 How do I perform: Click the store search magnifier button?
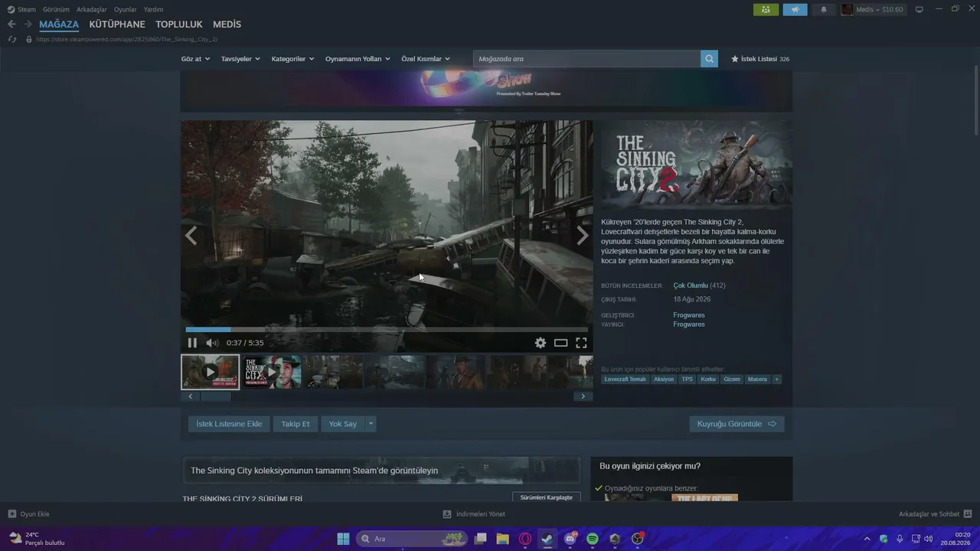pyautogui.click(x=710, y=59)
